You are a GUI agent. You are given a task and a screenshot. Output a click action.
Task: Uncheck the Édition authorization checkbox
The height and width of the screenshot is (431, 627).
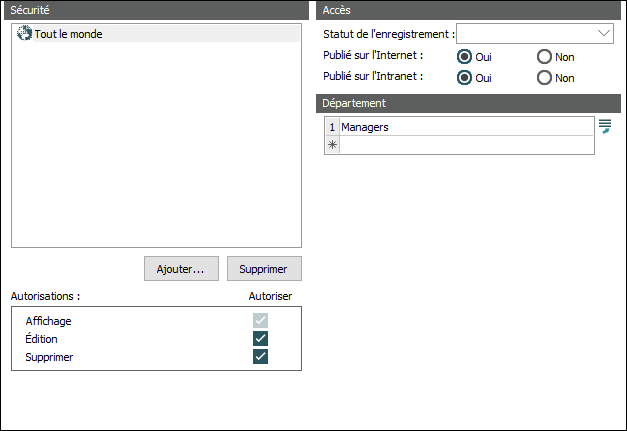click(x=261, y=339)
